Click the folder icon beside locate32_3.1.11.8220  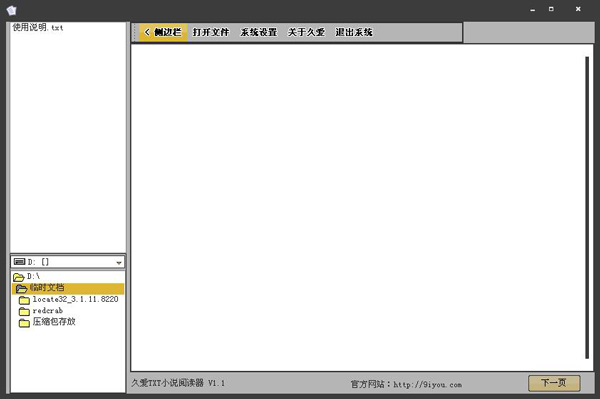point(24,300)
